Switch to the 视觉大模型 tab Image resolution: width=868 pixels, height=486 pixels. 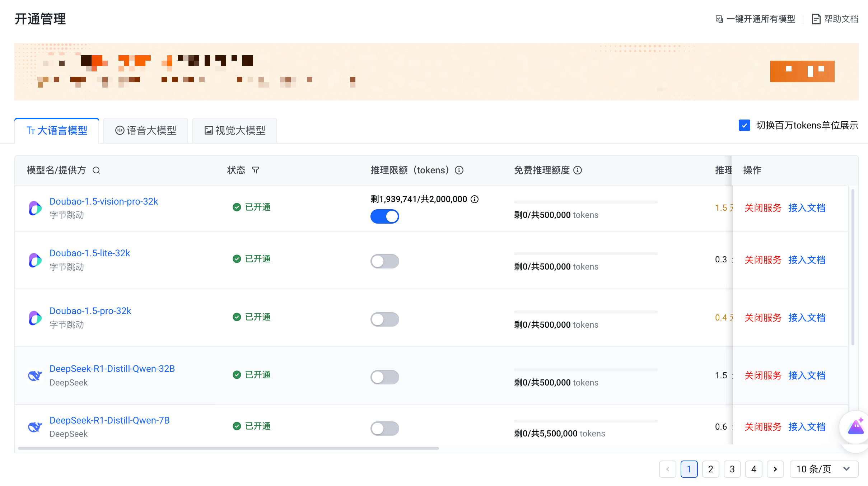pyautogui.click(x=235, y=131)
